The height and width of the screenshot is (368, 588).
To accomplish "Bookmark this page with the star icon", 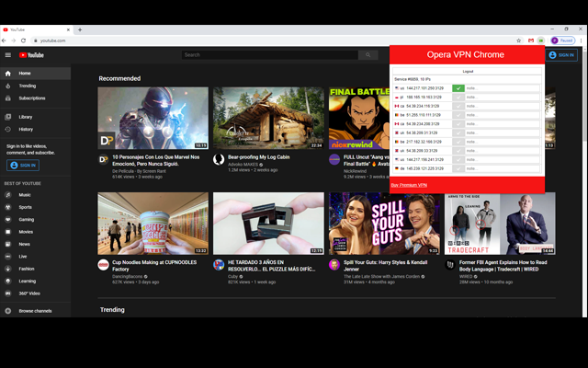I will coord(518,40).
